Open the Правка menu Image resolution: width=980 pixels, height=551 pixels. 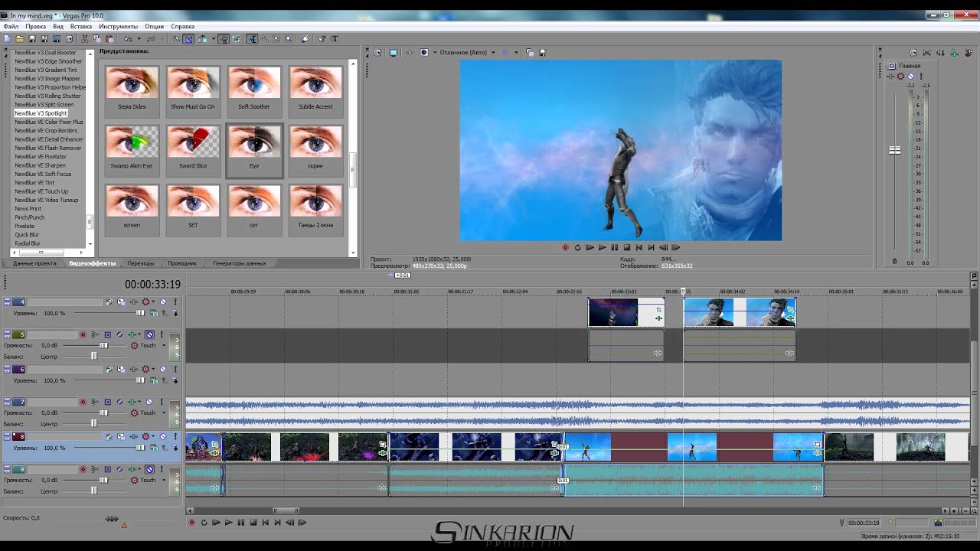[x=35, y=26]
